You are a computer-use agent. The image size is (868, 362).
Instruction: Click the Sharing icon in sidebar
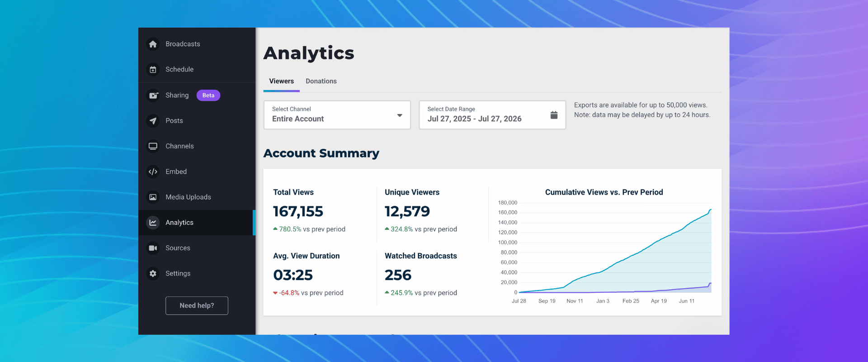153,95
